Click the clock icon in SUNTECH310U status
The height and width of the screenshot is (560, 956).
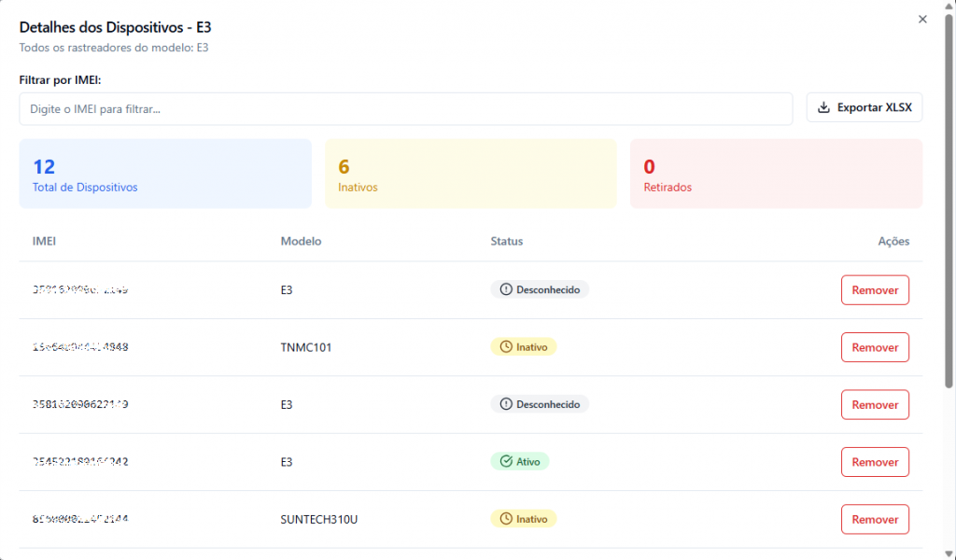click(x=506, y=519)
